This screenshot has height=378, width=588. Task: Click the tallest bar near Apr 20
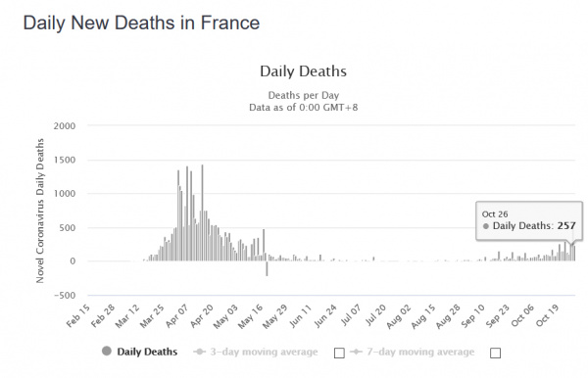pos(202,213)
